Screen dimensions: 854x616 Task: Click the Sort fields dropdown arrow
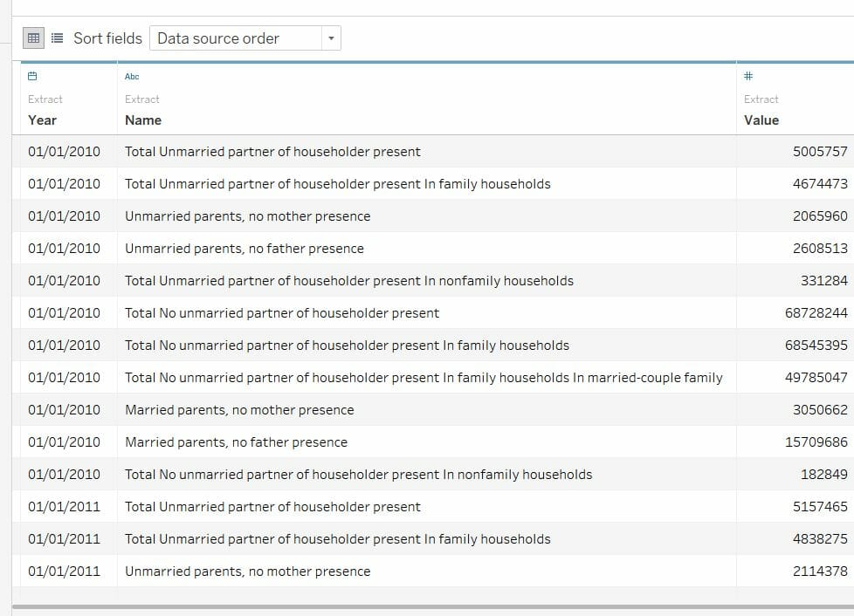[331, 38]
